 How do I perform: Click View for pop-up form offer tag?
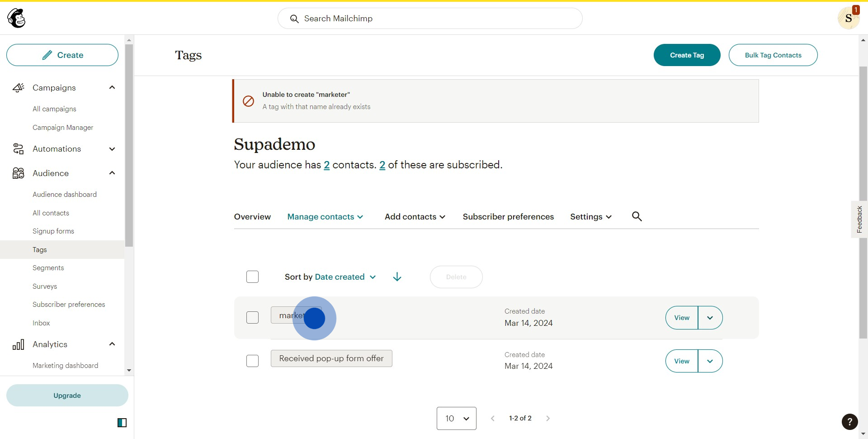pos(682,361)
